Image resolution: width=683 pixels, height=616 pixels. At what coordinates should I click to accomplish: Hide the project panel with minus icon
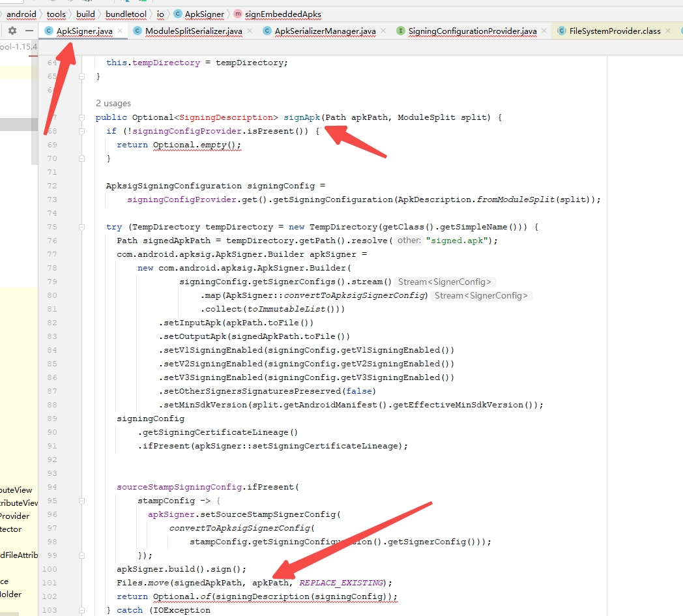click(29, 31)
